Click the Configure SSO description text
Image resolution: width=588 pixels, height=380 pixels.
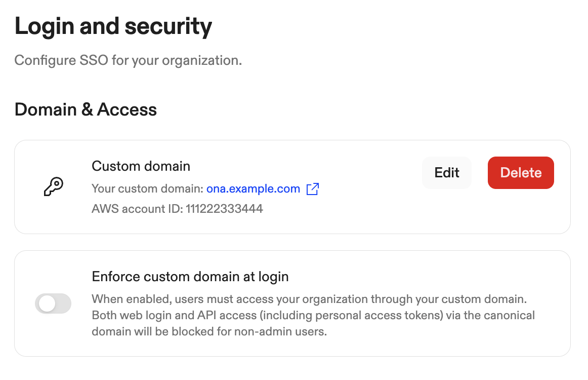coord(128,60)
